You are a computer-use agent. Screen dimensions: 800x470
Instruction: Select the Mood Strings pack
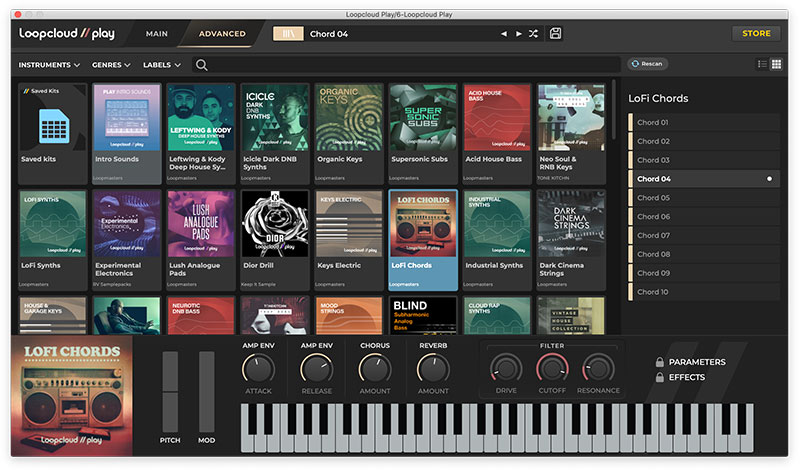349,315
